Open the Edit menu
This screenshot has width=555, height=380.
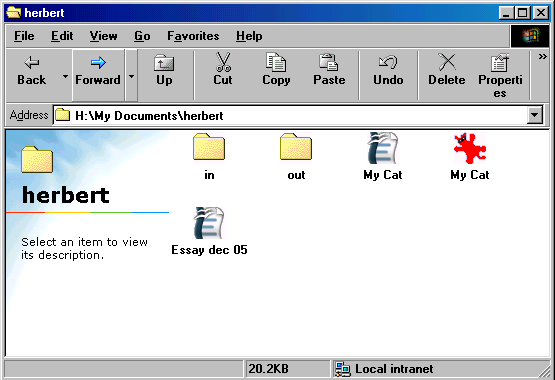coord(62,36)
